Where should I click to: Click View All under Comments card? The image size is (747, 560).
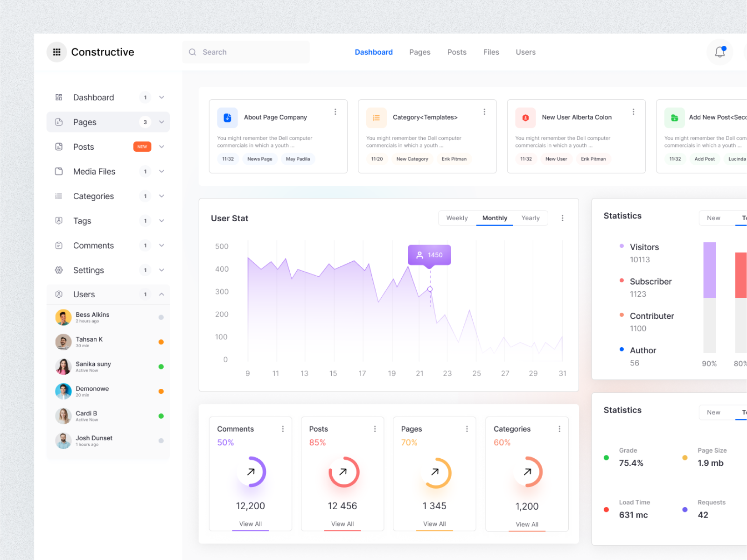pos(250,524)
